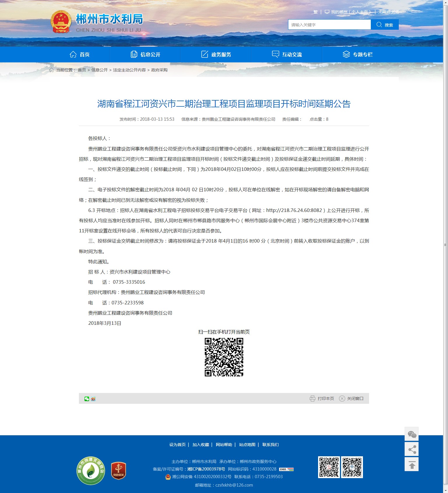This screenshot has height=493, width=448.
Task: Open 联系我们 in the footer
Action: coord(271,445)
